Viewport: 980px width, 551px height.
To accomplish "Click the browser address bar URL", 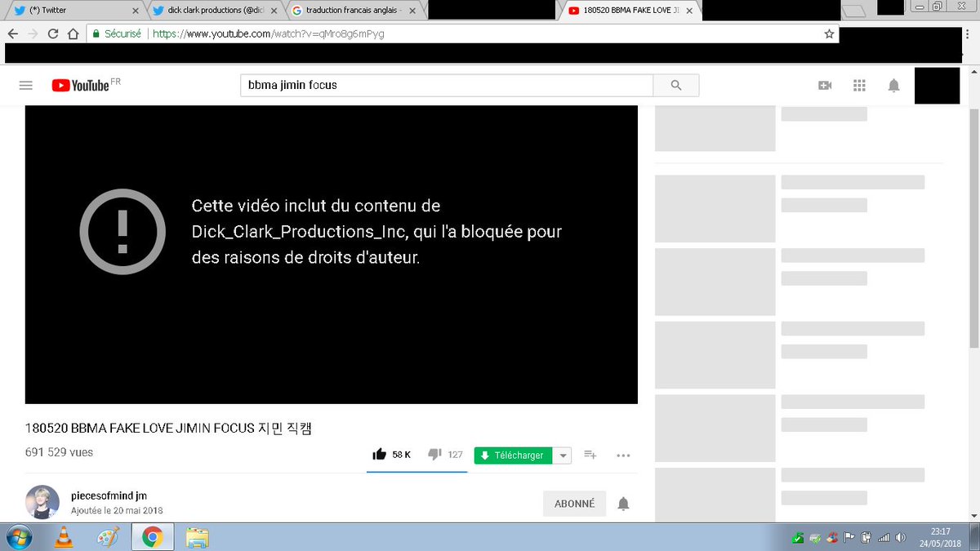I will (x=268, y=34).
